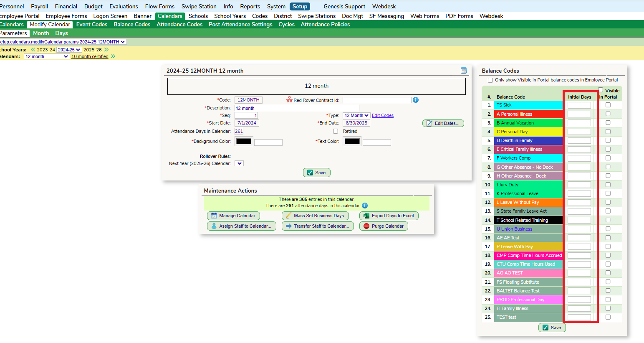644x343 pixels.
Task: Open the Setup top menu
Action: pyautogui.click(x=300, y=6)
